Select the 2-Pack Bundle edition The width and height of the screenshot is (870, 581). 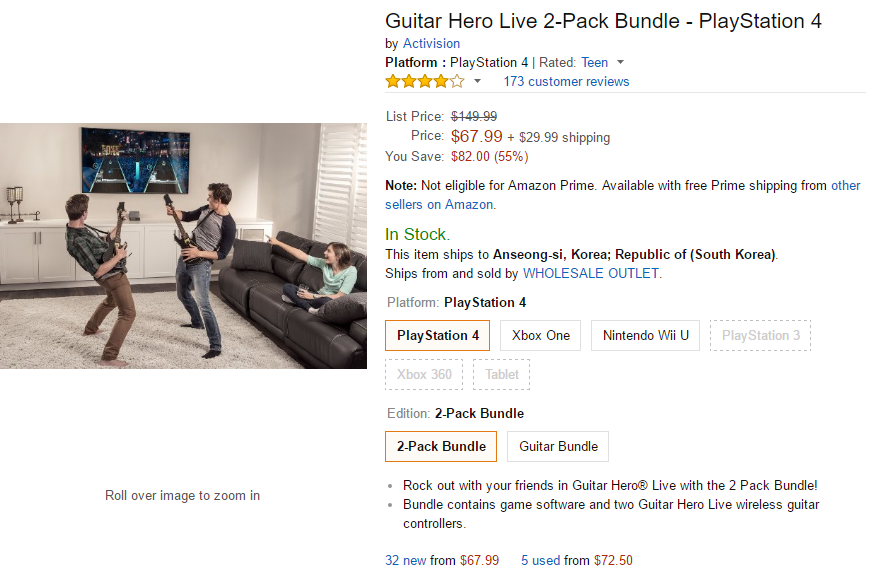tap(441, 446)
